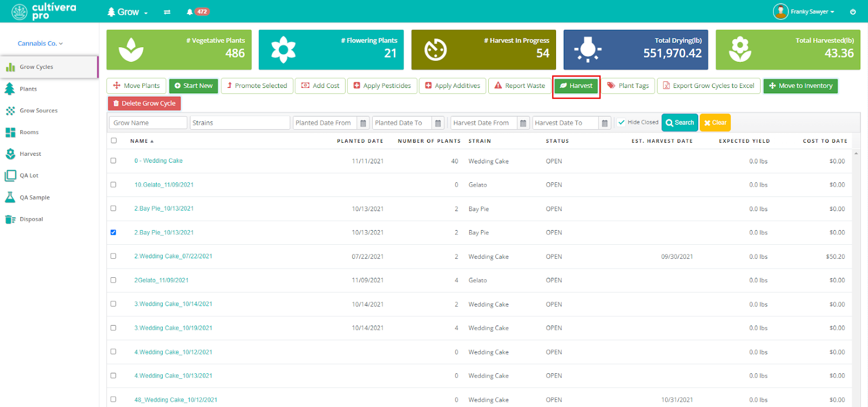This screenshot has width=868, height=407.
Task: Click the Cultivera Pro logo
Action: [x=44, y=11]
